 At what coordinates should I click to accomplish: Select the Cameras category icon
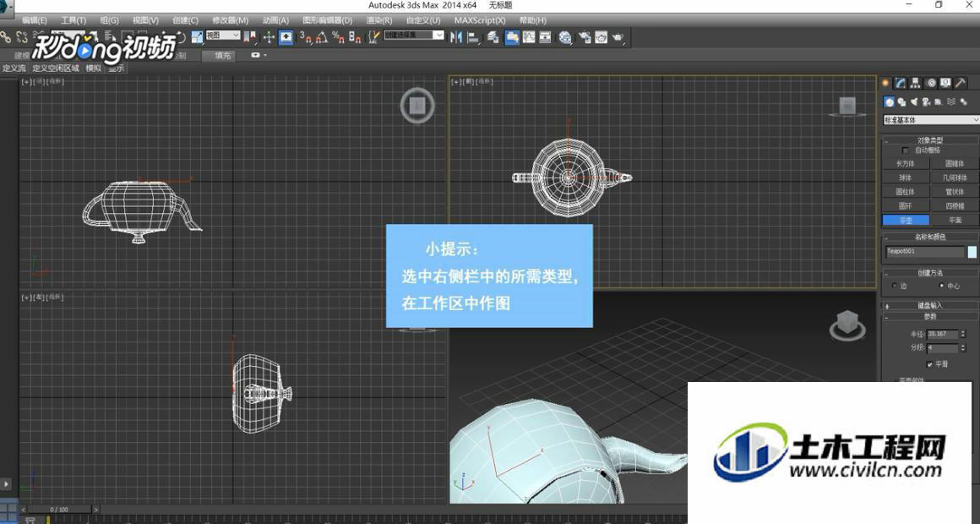pyautogui.click(x=926, y=102)
